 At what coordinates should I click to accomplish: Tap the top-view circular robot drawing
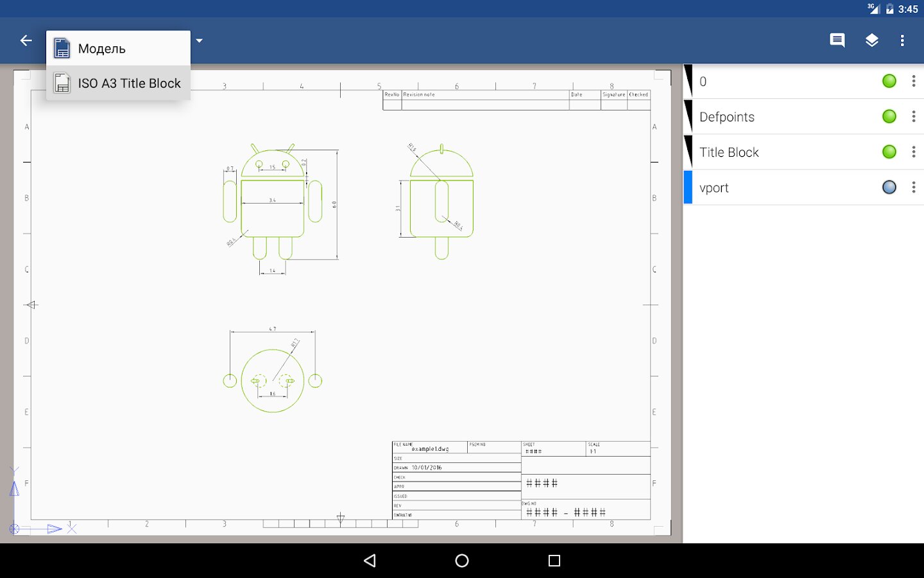[x=273, y=380]
